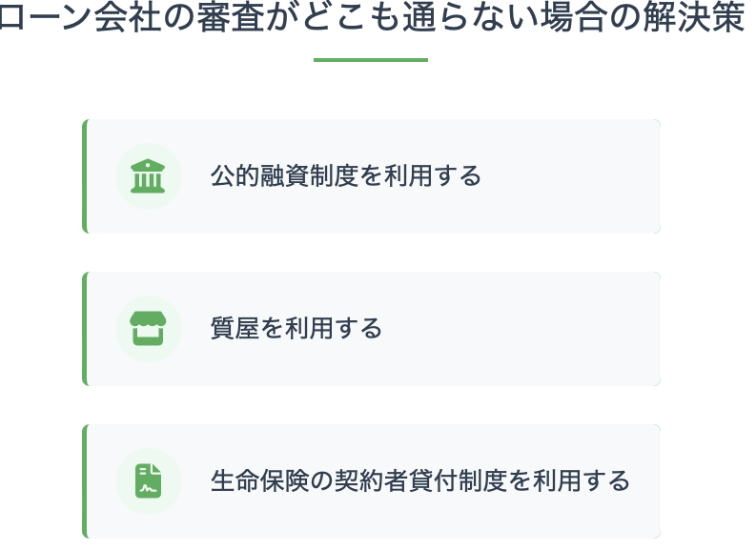Select the 質屋を利用する text

pos(296,328)
